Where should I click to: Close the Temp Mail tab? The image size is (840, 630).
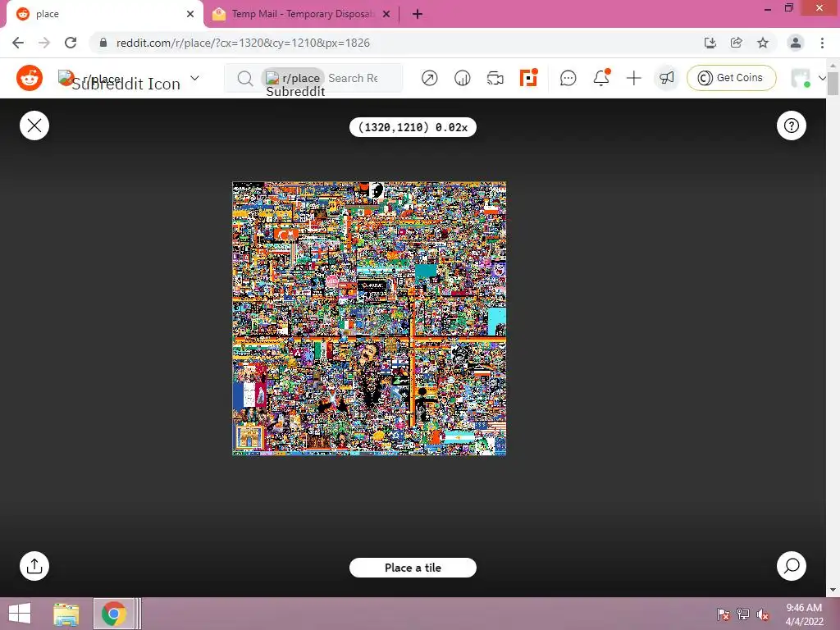[386, 14]
